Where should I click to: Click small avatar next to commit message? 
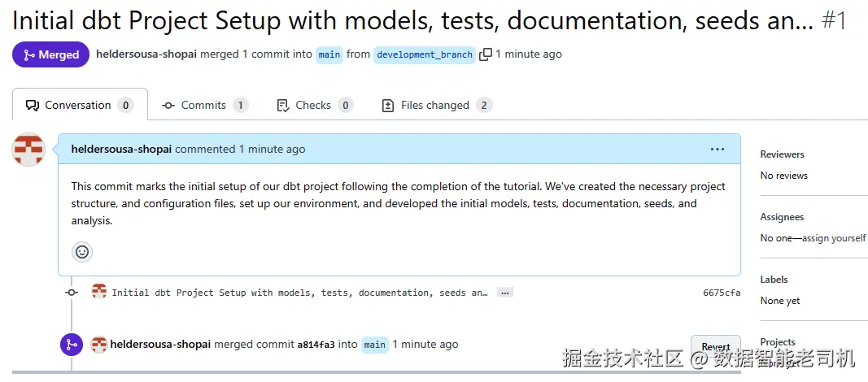click(x=99, y=291)
